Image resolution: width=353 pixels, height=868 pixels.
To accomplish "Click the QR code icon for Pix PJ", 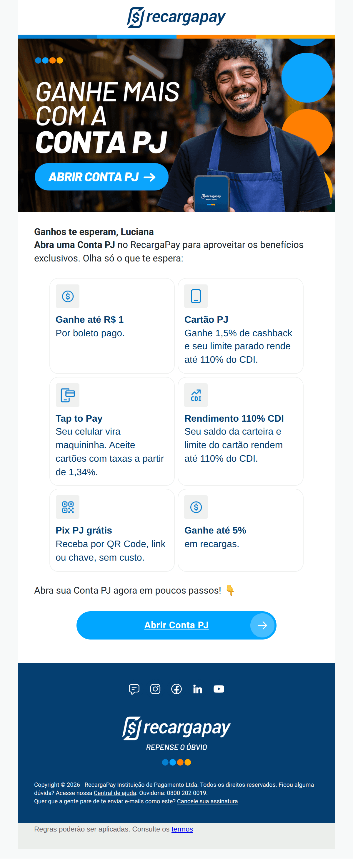I will 68,507.
